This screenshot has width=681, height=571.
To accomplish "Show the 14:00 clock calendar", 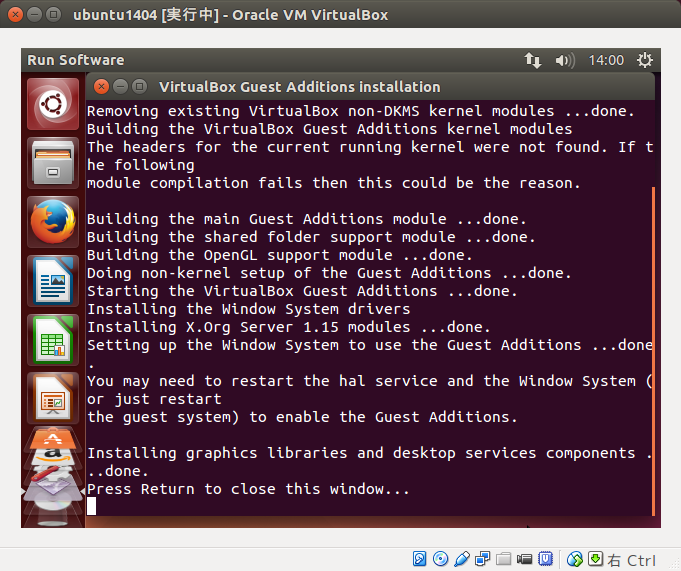I will click(606, 60).
